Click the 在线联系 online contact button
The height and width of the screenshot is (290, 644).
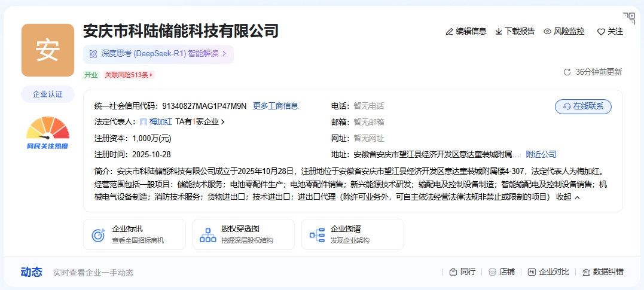tap(583, 106)
